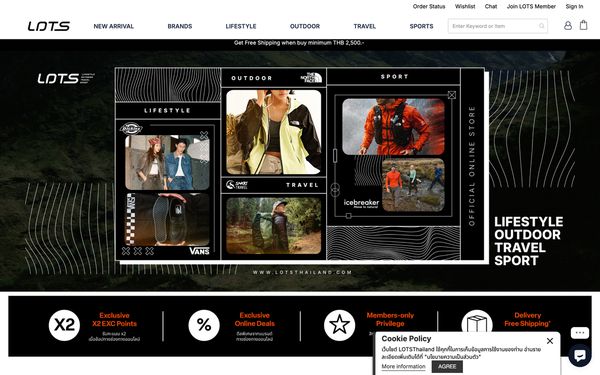
Task: Click the Vans logo on banner
Action: (x=199, y=251)
